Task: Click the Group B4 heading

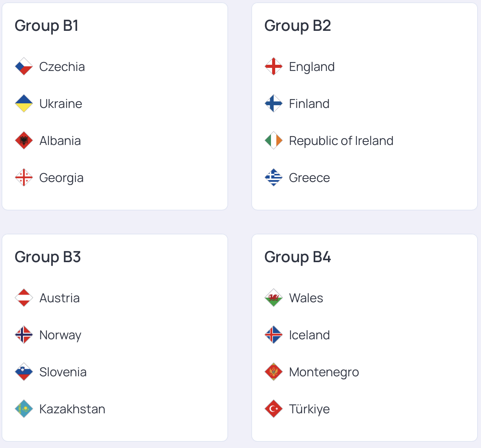Action: pyautogui.click(x=298, y=257)
